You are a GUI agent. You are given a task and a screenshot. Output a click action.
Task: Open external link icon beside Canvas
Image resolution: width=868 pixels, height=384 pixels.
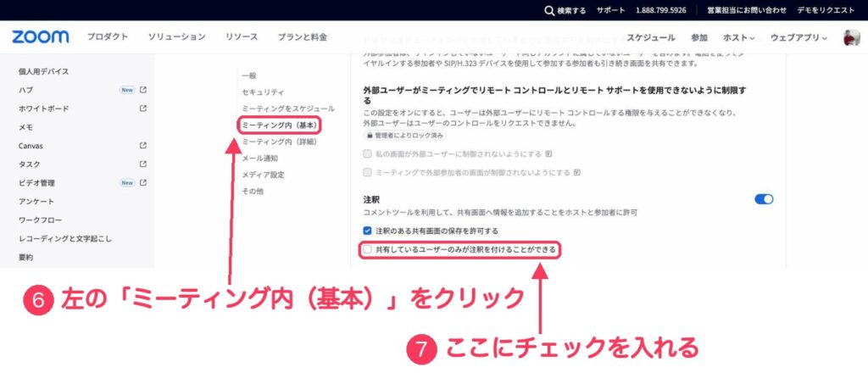tap(143, 146)
